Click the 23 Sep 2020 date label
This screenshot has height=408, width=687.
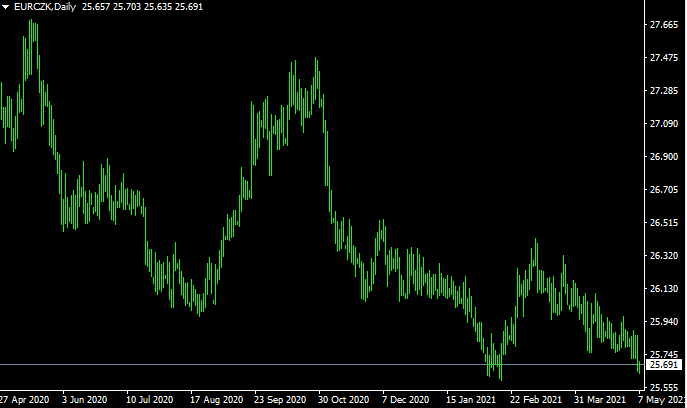pos(280,400)
